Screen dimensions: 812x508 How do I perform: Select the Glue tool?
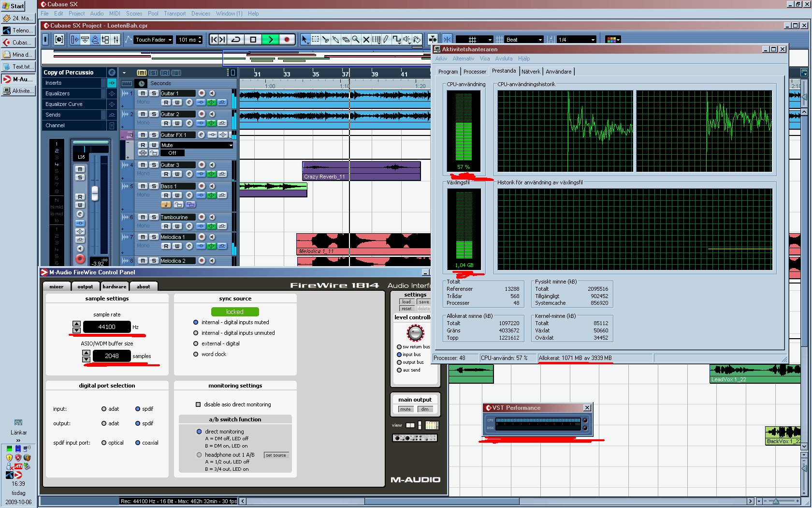[335, 40]
